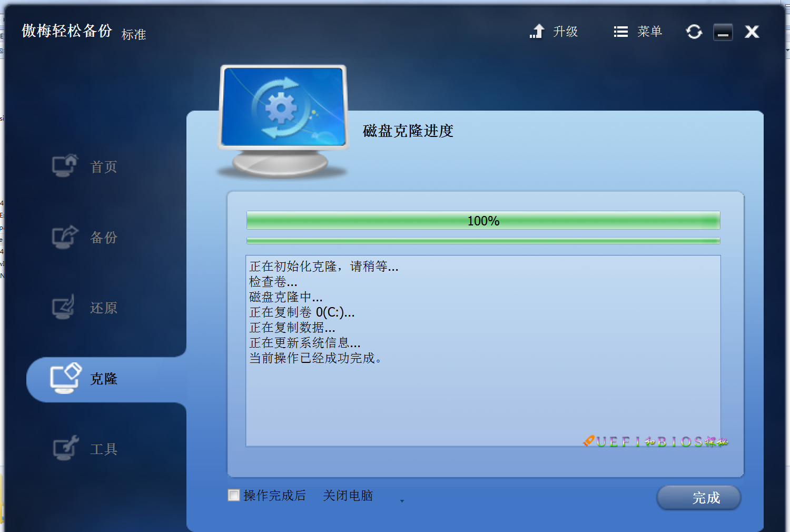This screenshot has width=790, height=532.
Task: Click the 升级 upgrade link
Action: click(566, 32)
